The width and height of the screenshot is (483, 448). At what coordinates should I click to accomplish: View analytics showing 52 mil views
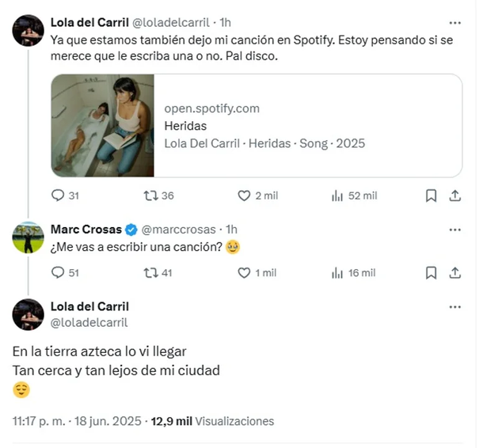[336, 196]
